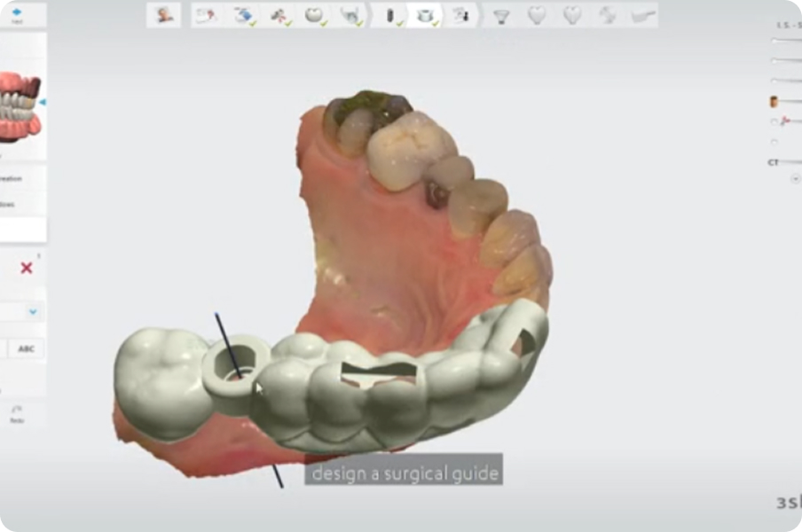802x532 pixels.
Task: Click the greyed-out abutment step icon
Action: (501, 16)
